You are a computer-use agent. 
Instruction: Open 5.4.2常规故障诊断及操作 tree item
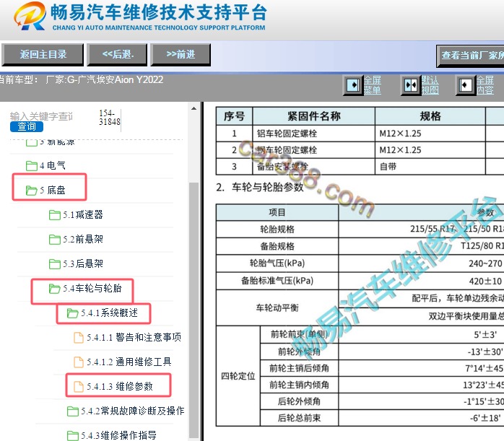[x=132, y=411]
